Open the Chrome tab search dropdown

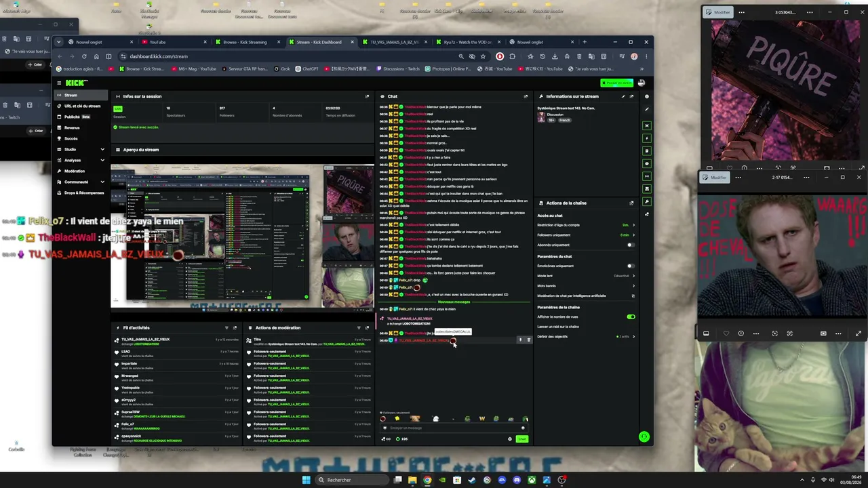[58, 42]
